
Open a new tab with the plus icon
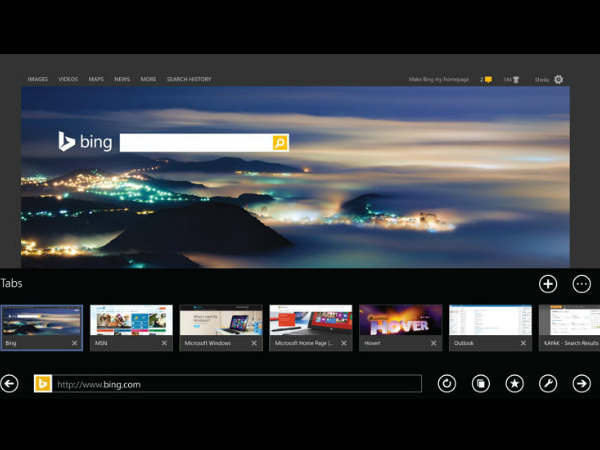click(548, 284)
